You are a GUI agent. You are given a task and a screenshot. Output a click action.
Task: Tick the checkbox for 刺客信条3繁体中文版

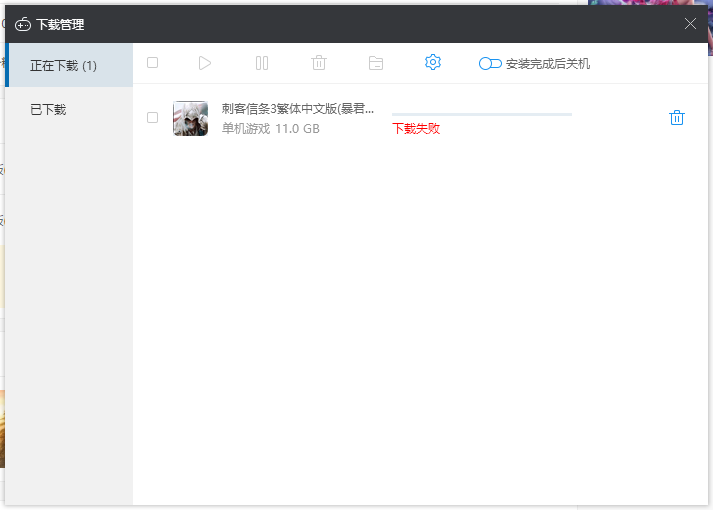pyautogui.click(x=152, y=118)
